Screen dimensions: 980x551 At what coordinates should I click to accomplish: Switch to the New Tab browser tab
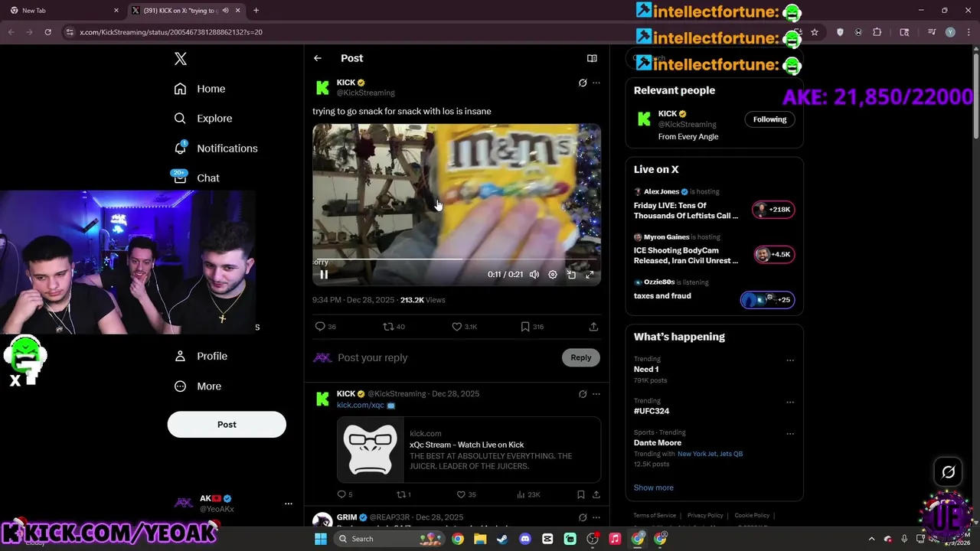(64, 11)
